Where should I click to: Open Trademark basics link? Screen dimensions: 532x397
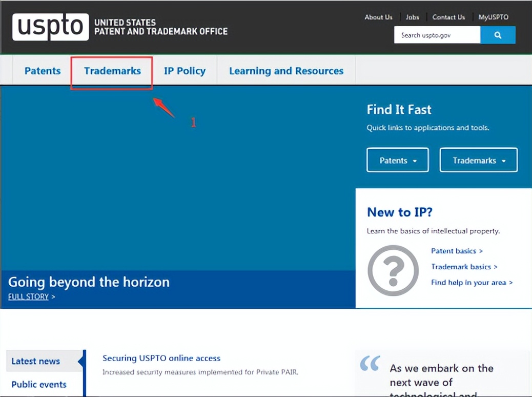464,267
